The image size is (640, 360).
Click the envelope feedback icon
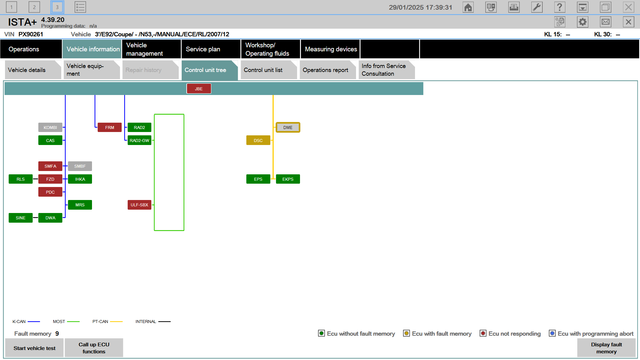pos(605,22)
